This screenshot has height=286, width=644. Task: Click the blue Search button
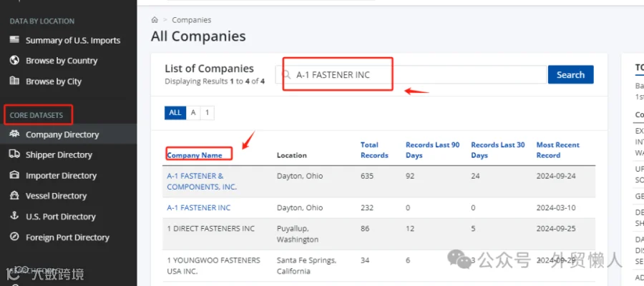pos(570,74)
